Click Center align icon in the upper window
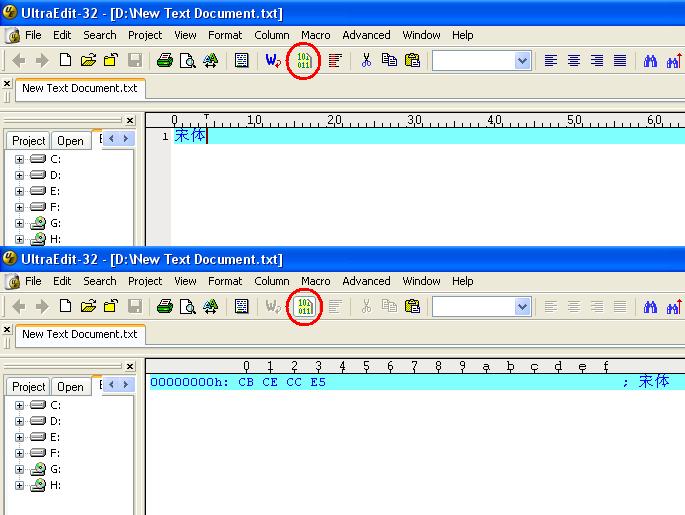 tap(574, 60)
